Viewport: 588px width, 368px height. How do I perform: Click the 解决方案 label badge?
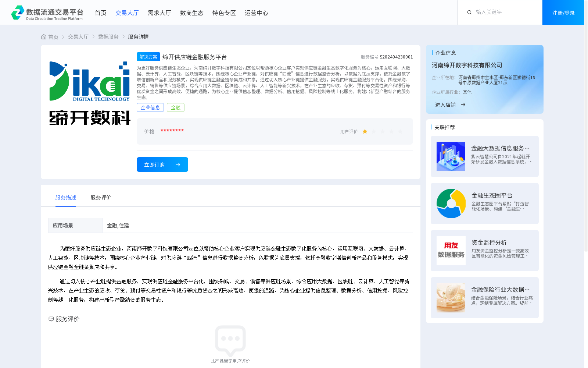tap(148, 57)
